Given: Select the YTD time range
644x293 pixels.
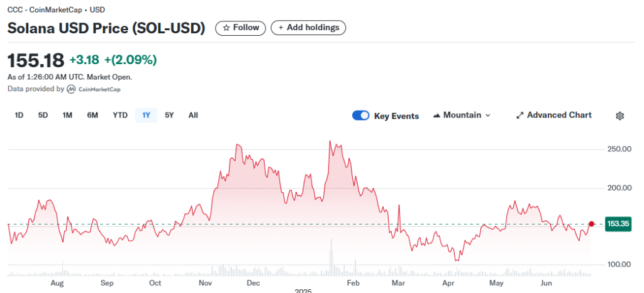Looking at the screenshot, I should (x=120, y=115).
